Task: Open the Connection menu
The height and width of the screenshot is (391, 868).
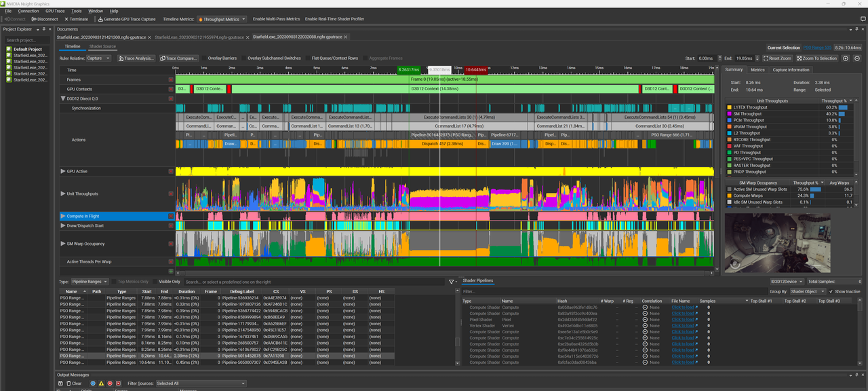Action: coord(28,11)
